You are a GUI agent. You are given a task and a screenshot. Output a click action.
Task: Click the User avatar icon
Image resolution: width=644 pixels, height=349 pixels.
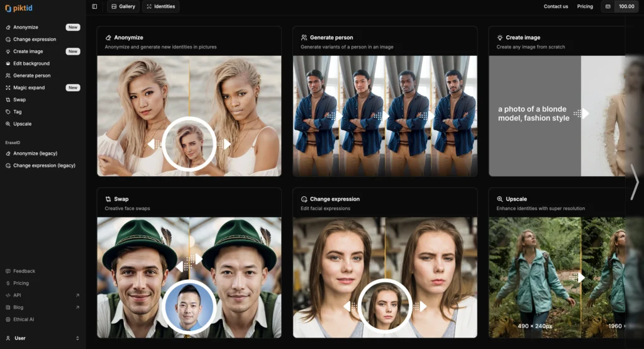[x=8, y=338]
